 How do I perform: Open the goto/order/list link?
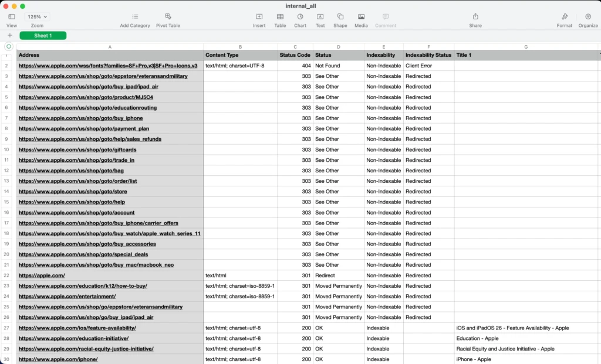(78, 181)
